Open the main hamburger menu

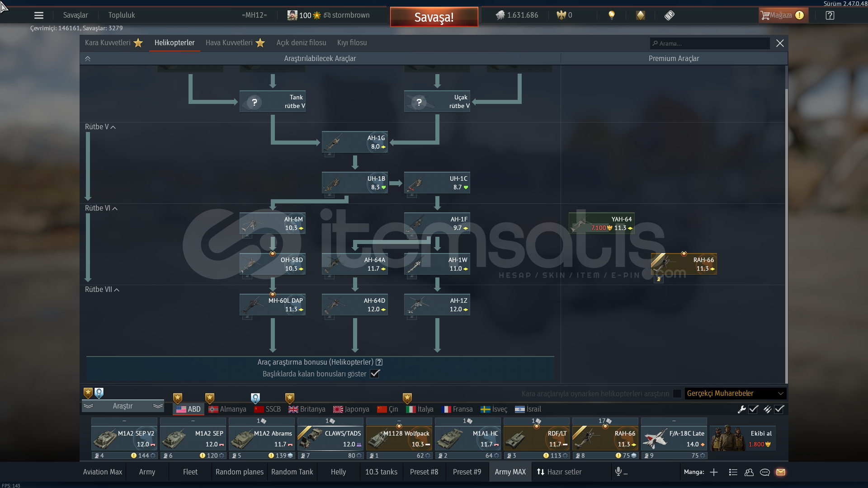click(x=39, y=15)
